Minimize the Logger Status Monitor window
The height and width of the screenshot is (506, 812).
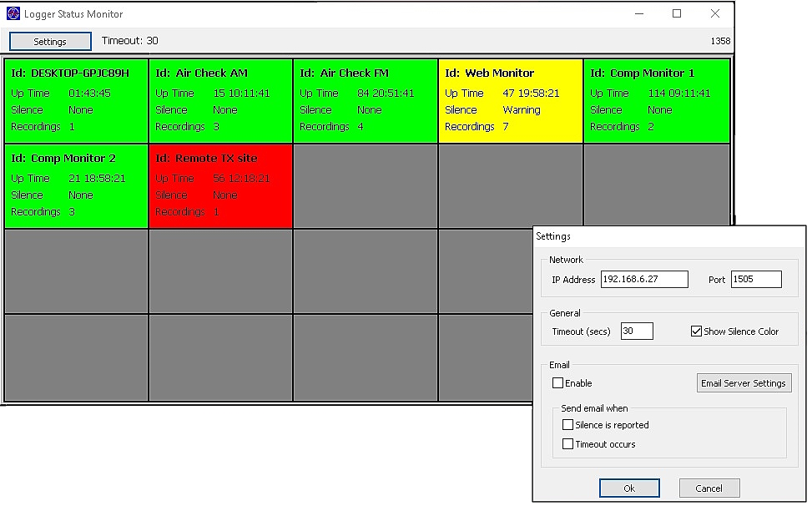click(x=639, y=14)
